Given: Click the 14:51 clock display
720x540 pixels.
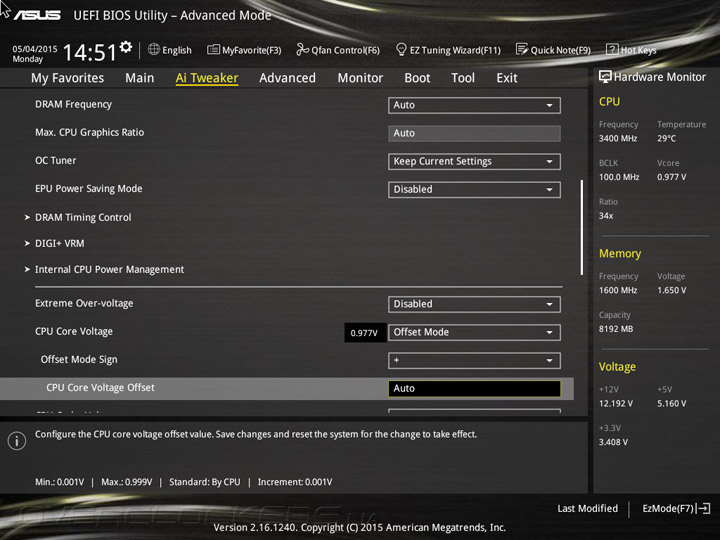Looking at the screenshot, I should pos(90,52).
